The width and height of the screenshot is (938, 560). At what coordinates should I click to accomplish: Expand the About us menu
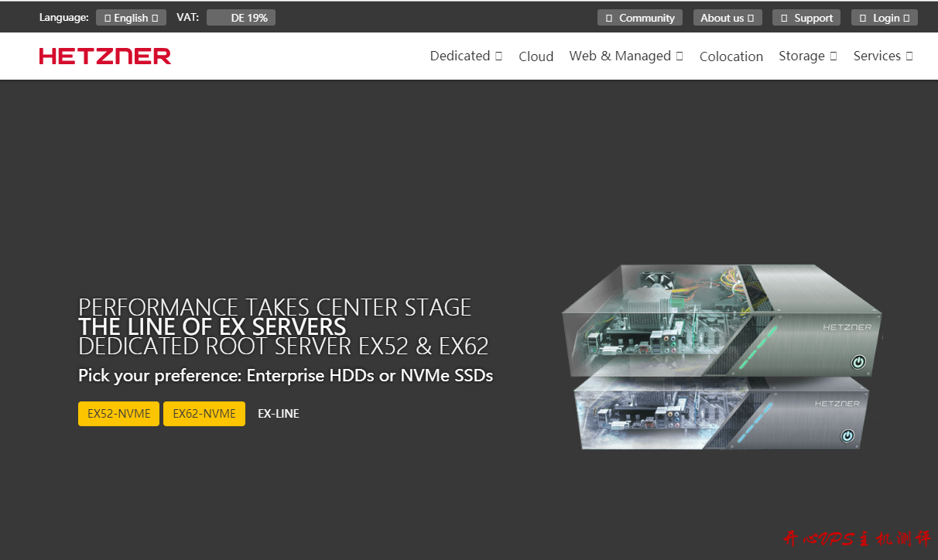coord(727,18)
